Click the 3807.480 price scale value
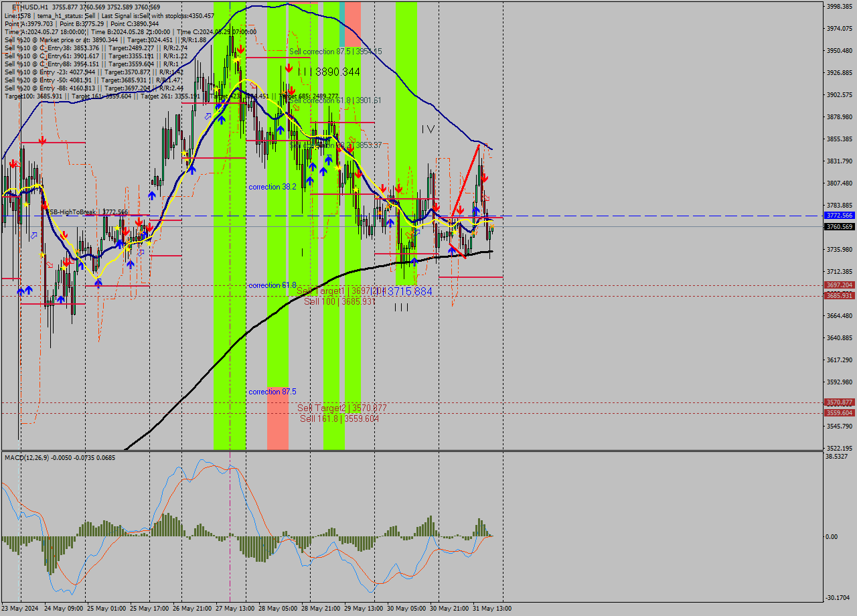This screenshot has height=616, width=857. click(x=839, y=183)
